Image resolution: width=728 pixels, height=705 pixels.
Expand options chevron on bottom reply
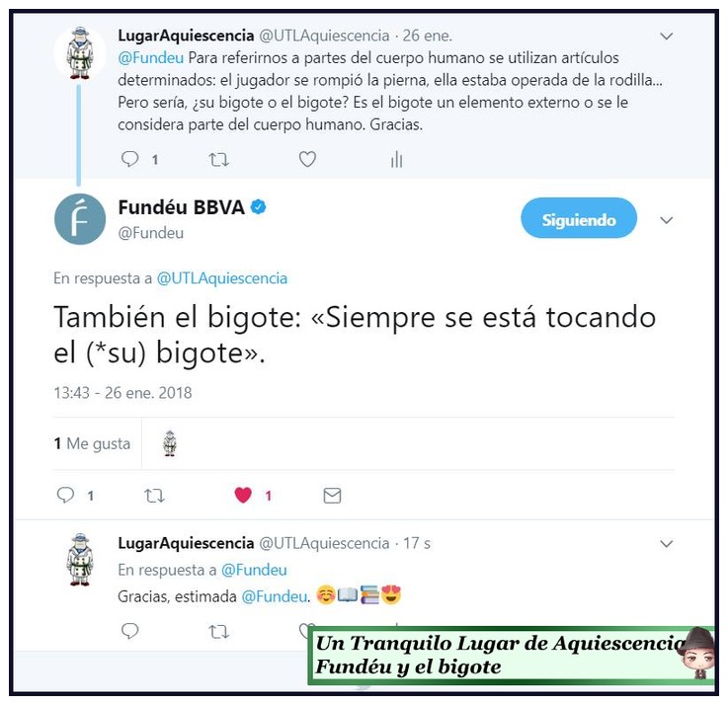(x=667, y=543)
